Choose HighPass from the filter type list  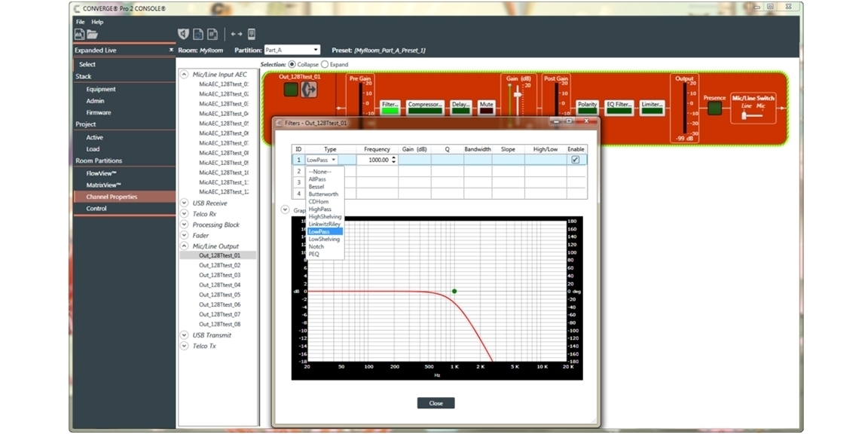[319, 209]
